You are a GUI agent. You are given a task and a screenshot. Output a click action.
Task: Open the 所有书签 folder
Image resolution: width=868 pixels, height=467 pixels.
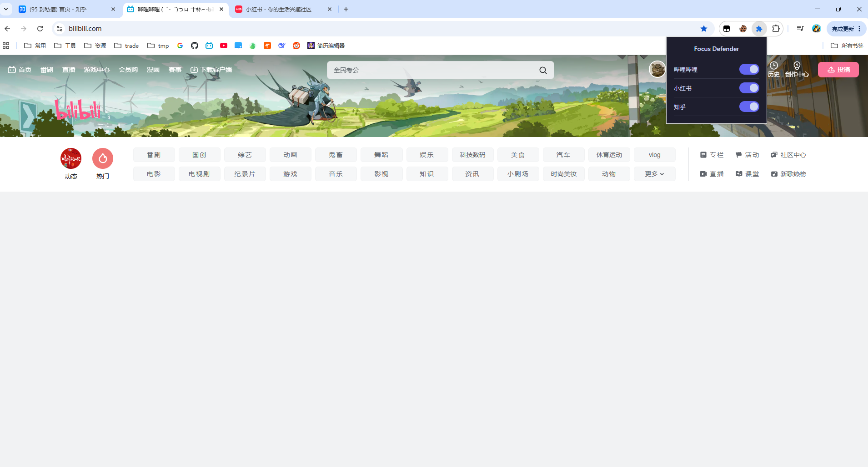pos(847,46)
